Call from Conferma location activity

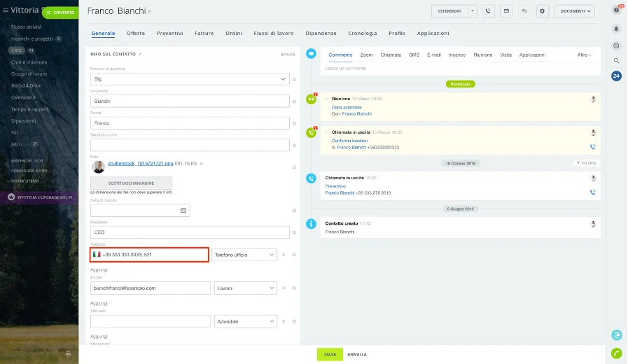click(593, 146)
